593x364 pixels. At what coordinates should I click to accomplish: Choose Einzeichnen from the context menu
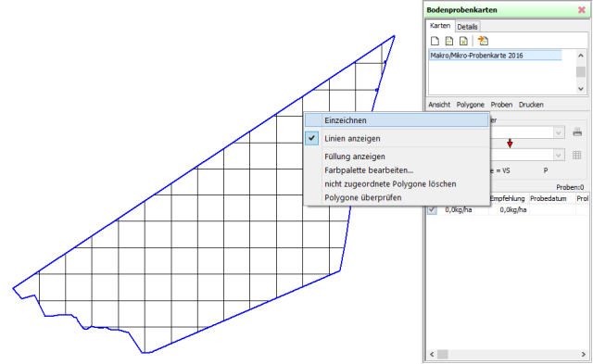pyautogui.click(x=397, y=120)
